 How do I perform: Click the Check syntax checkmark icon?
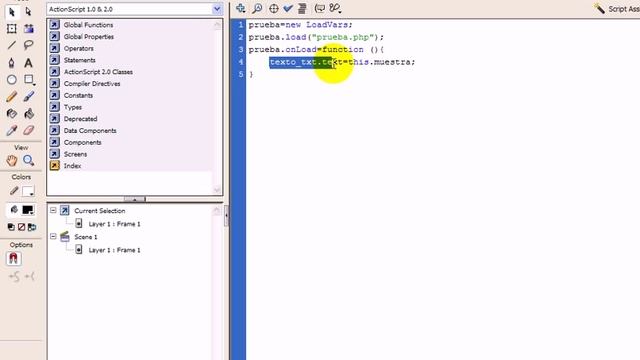tap(288, 8)
